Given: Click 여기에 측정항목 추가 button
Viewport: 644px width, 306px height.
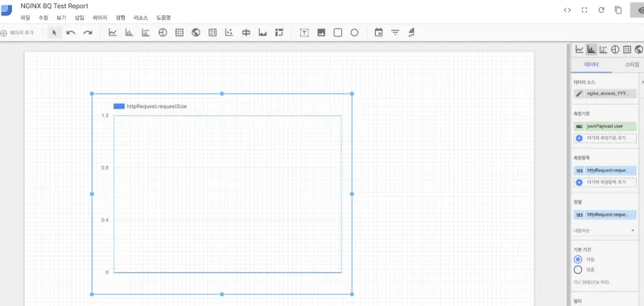Looking at the screenshot, I should pos(605,182).
